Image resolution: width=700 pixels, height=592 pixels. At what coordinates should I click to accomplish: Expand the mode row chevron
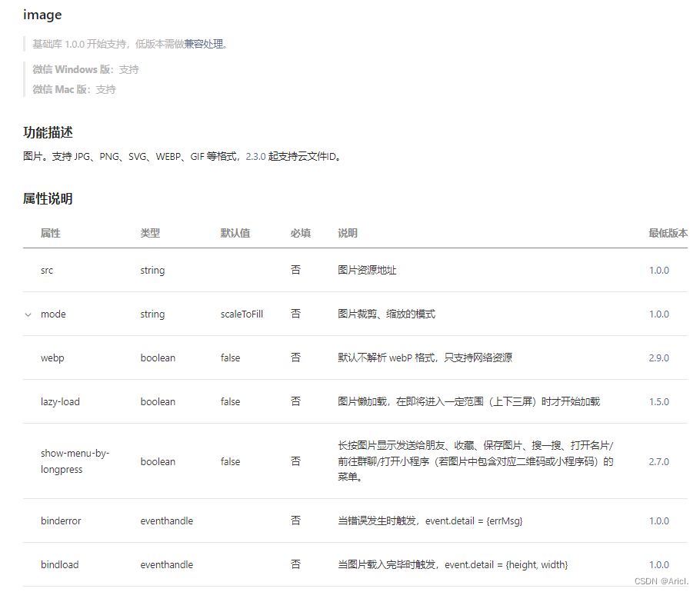(28, 314)
